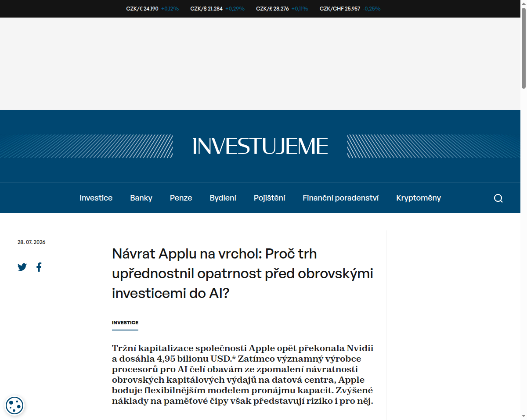Open cookie settings icon
The height and width of the screenshot is (420, 527).
click(x=14, y=406)
